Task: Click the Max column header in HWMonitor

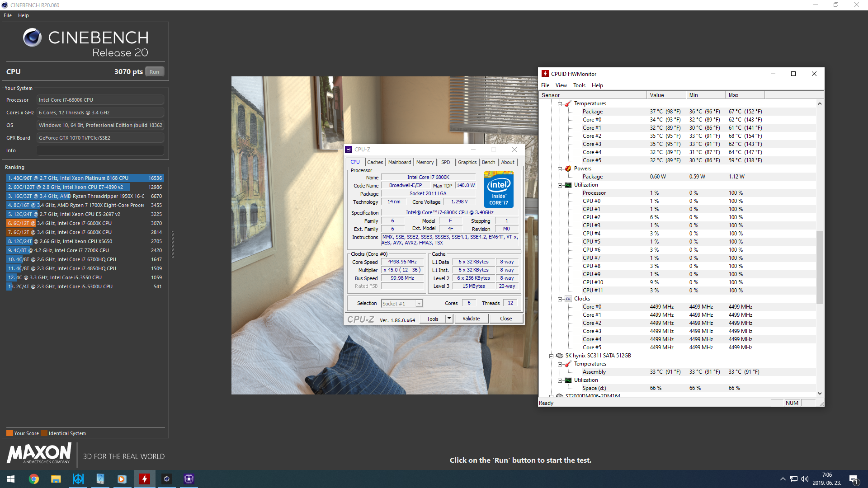Action: coord(745,95)
